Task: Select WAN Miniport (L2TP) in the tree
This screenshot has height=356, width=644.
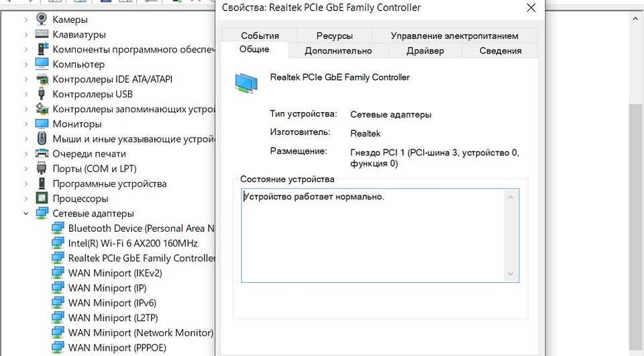Action: click(113, 318)
